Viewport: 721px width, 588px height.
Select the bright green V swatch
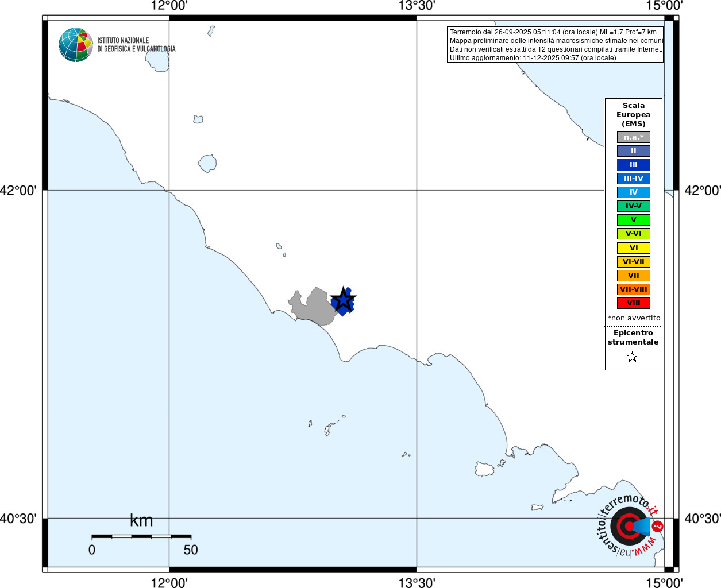coord(634,220)
